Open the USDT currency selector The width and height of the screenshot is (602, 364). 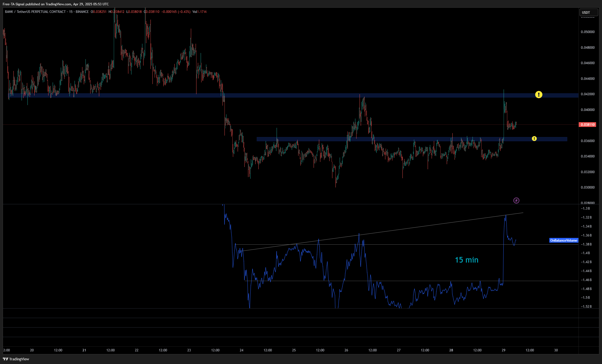(x=589, y=12)
